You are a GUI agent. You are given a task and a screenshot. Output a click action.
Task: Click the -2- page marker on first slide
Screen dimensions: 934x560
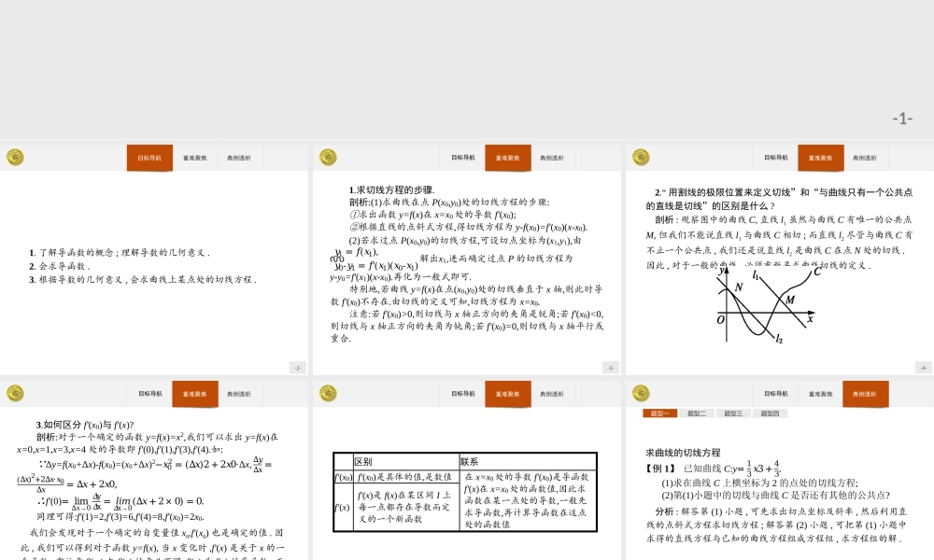296,367
